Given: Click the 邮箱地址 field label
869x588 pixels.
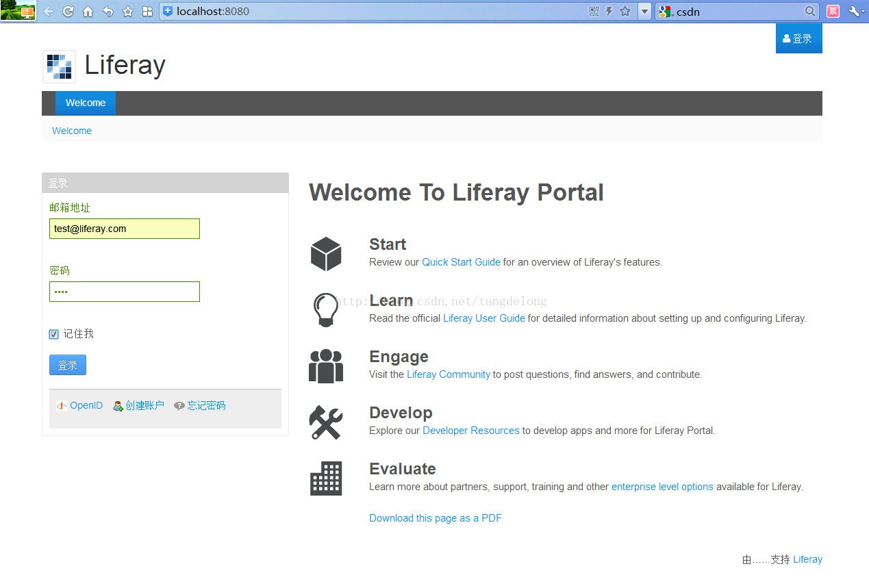Looking at the screenshot, I should coord(70,207).
